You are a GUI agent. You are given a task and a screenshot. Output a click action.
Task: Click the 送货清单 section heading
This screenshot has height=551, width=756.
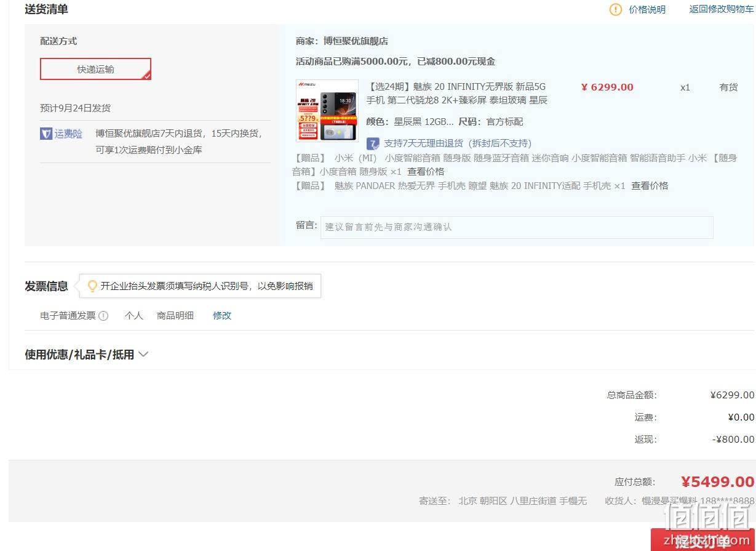coord(46,9)
